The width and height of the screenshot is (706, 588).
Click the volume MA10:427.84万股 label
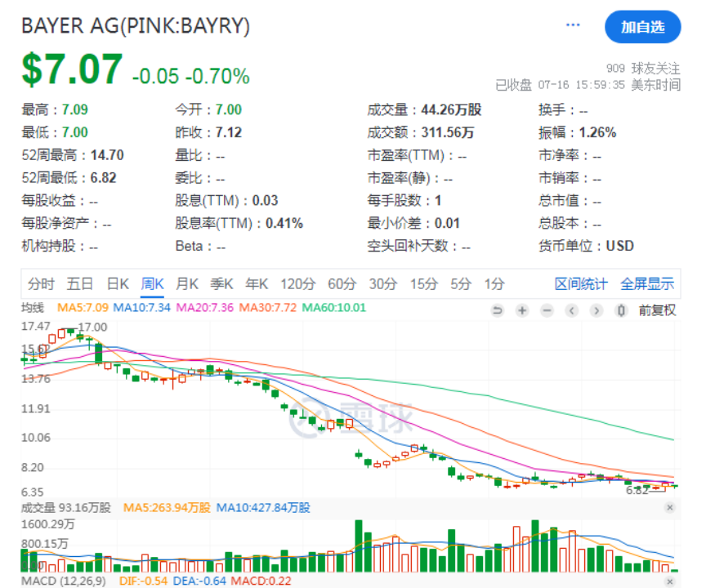click(263, 507)
